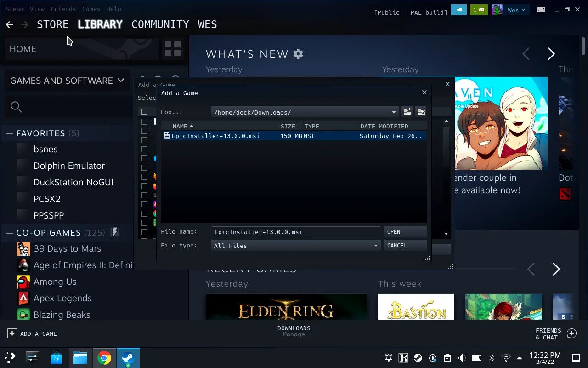Image resolution: width=588 pixels, height=368 pixels.
Task: Open the Friends menu
Action: (63, 9)
